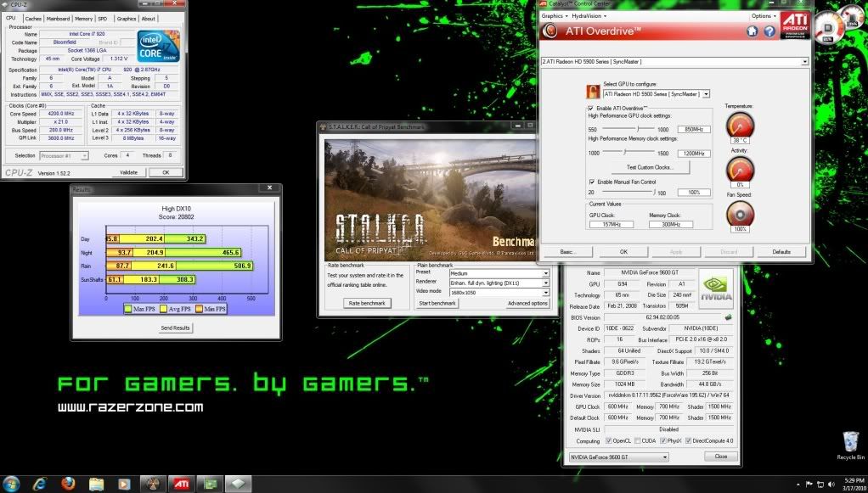Screen dimensions: 868x493
Task: Open the Graphics menu in Catalyst
Action: coord(554,16)
